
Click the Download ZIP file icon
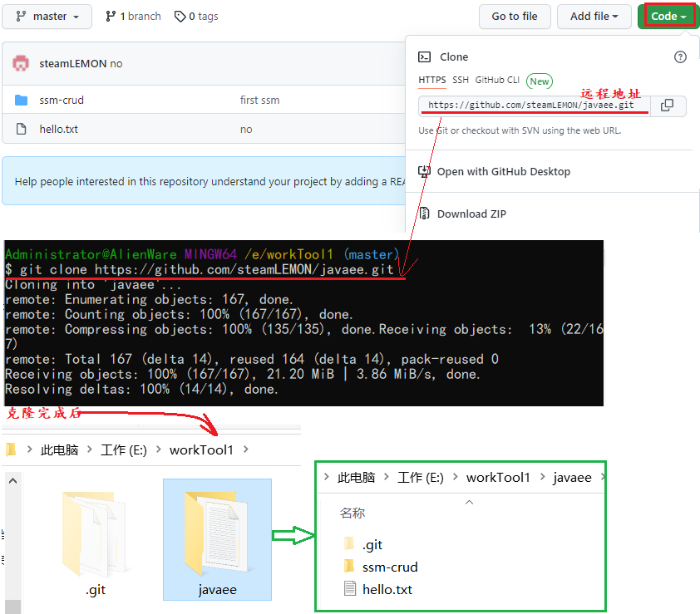(425, 214)
